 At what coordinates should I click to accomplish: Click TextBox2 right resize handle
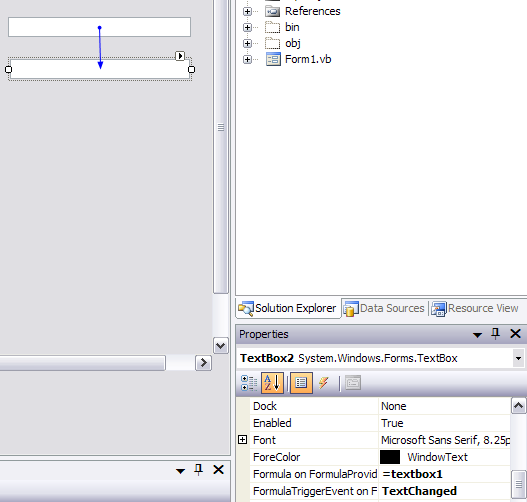191,70
